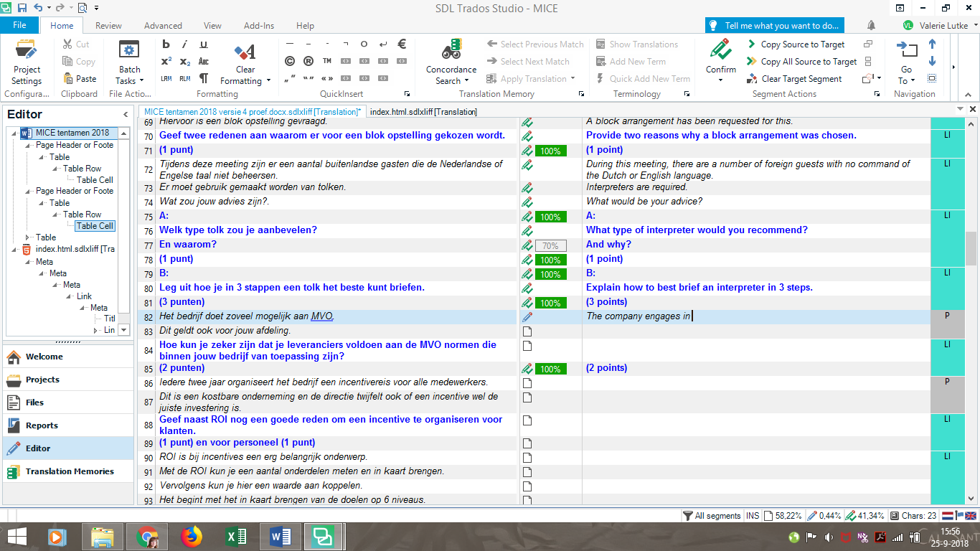
Task: Click the All segments display filter
Action: pyautogui.click(x=712, y=515)
